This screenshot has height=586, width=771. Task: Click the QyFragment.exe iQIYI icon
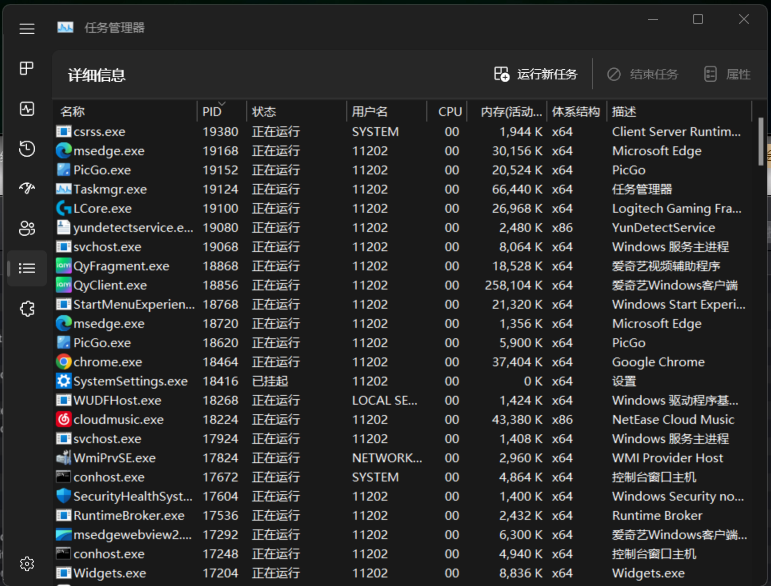[63, 265]
